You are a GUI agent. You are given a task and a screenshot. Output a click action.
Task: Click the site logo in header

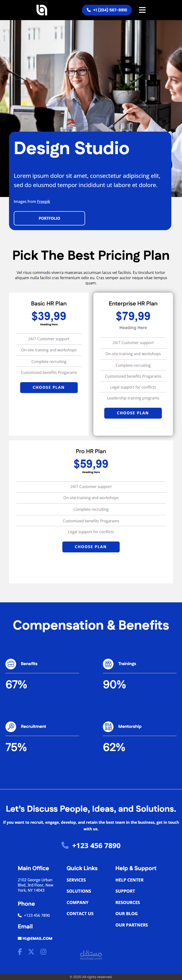(x=42, y=10)
